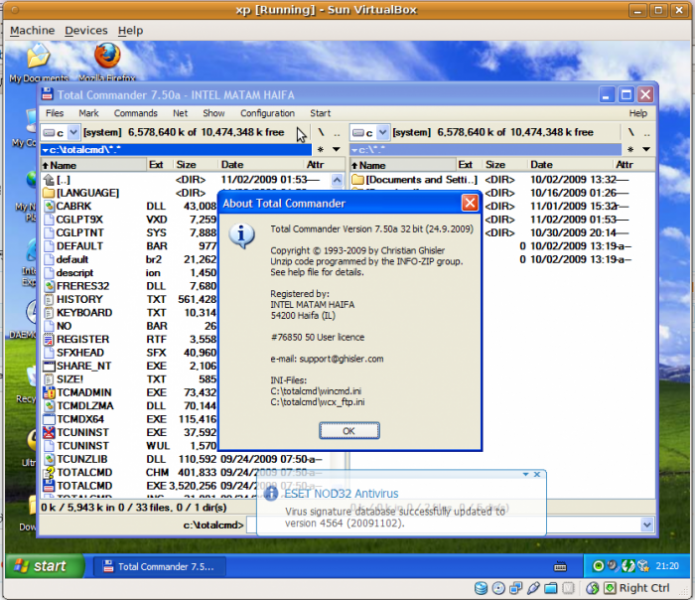This screenshot has height=600, width=695.
Task: Select the TCMDLZMA DLL file icon
Action: pos(49,405)
